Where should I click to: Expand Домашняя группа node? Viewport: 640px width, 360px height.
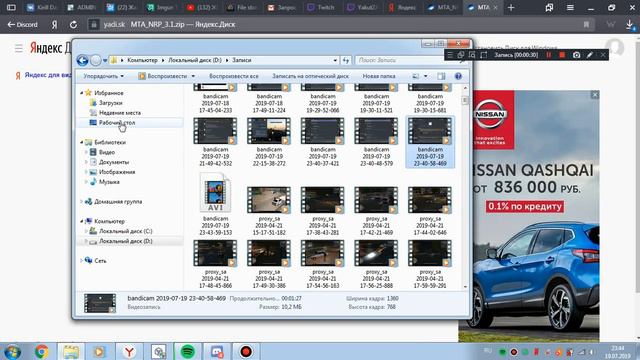tap(81, 202)
